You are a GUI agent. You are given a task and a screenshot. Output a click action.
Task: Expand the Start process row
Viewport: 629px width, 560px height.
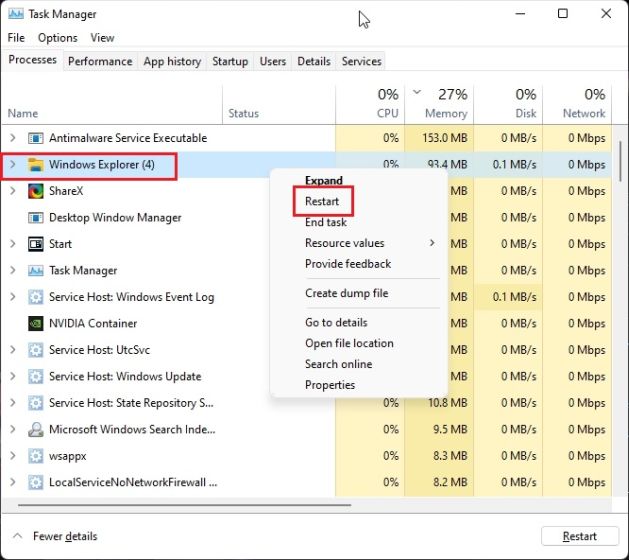13,244
